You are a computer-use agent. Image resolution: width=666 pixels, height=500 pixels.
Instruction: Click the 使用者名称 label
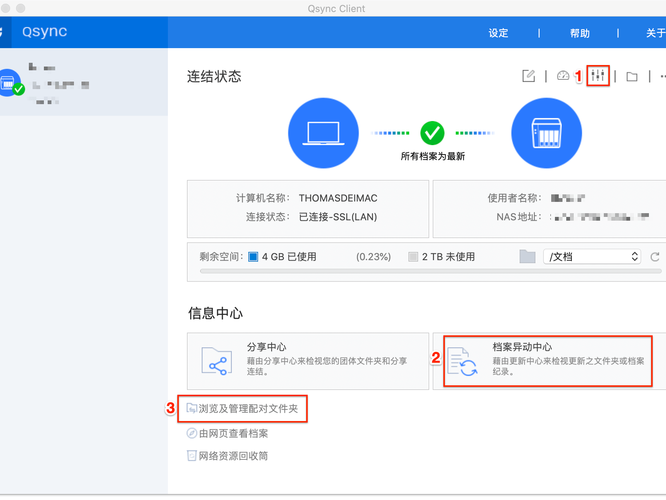click(514, 198)
